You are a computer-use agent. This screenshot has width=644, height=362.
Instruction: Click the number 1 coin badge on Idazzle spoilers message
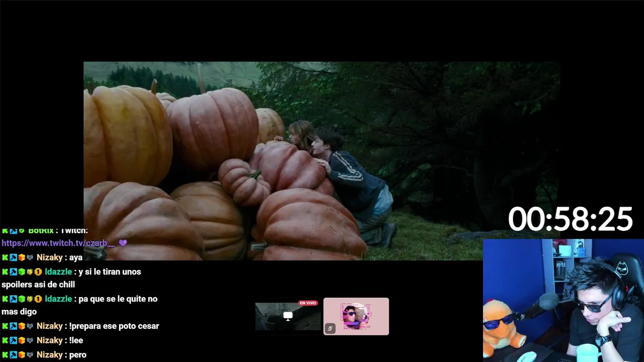(x=38, y=272)
